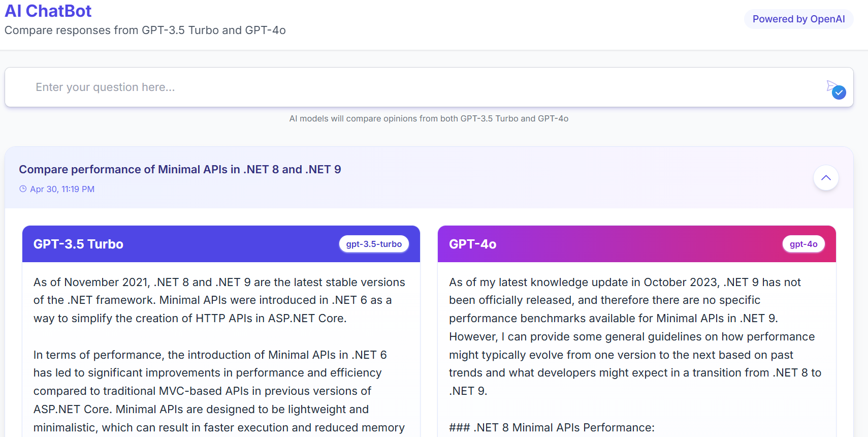This screenshot has height=437, width=868.
Task: Collapse the Minimal APIs comparison card
Action: [x=826, y=178]
